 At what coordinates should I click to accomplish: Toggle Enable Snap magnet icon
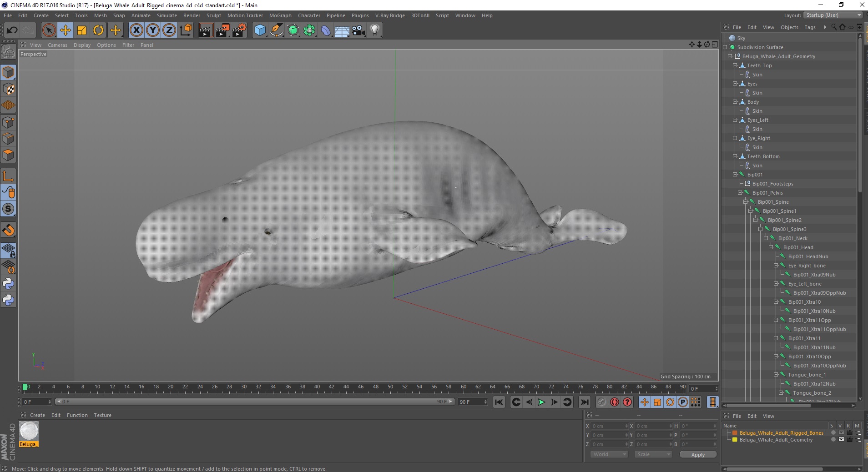pyautogui.click(x=8, y=230)
